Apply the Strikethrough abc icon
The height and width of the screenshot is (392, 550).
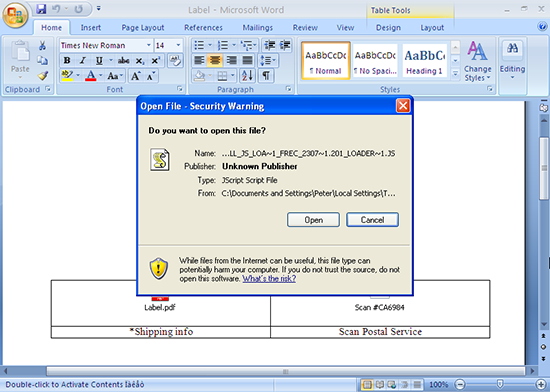(x=123, y=61)
